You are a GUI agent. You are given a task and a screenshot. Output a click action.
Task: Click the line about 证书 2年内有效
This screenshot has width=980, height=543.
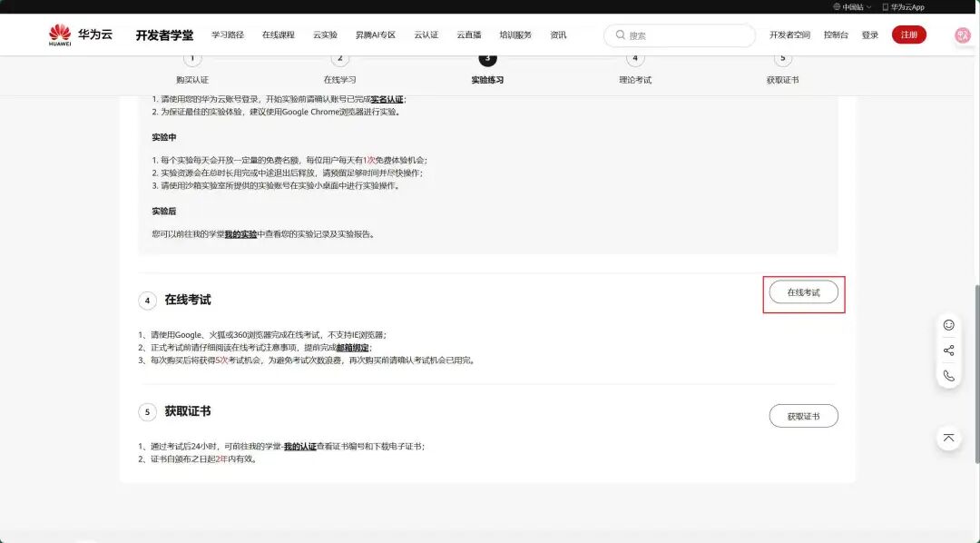[198, 459]
